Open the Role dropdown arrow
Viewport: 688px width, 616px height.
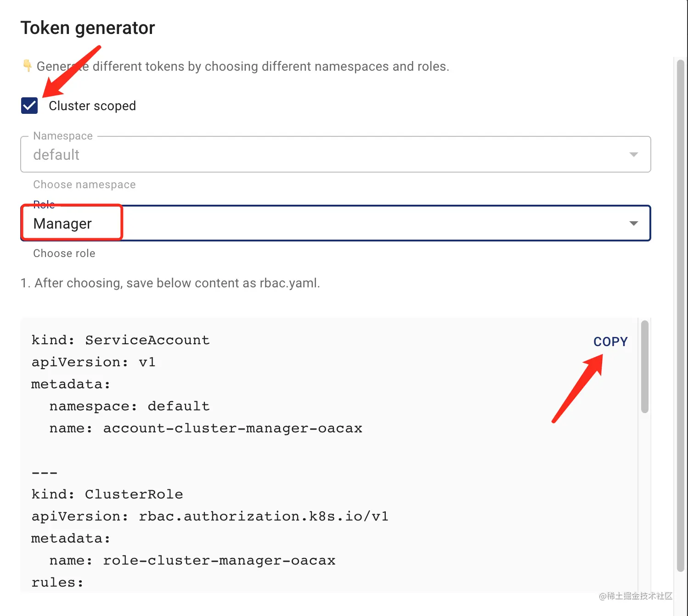click(x=633, y=224)
